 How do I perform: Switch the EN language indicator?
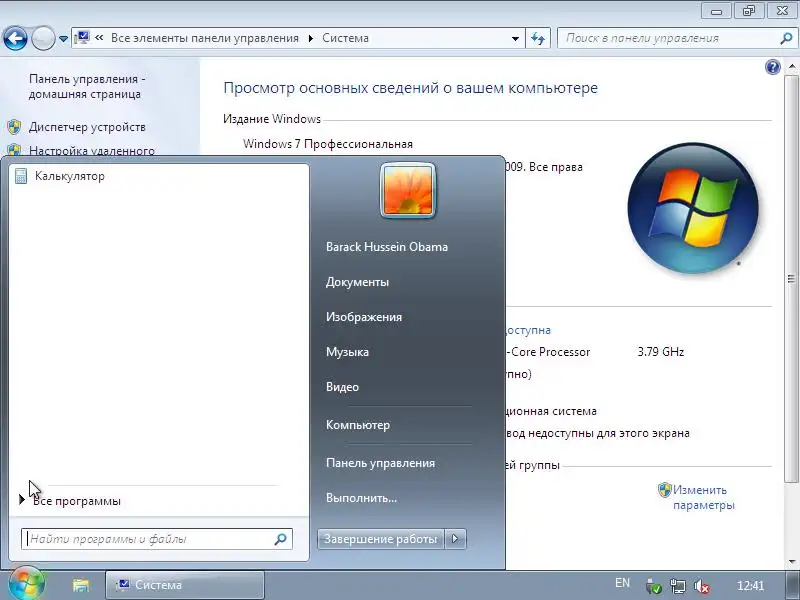pyautogui.click(x=622, y=583)
